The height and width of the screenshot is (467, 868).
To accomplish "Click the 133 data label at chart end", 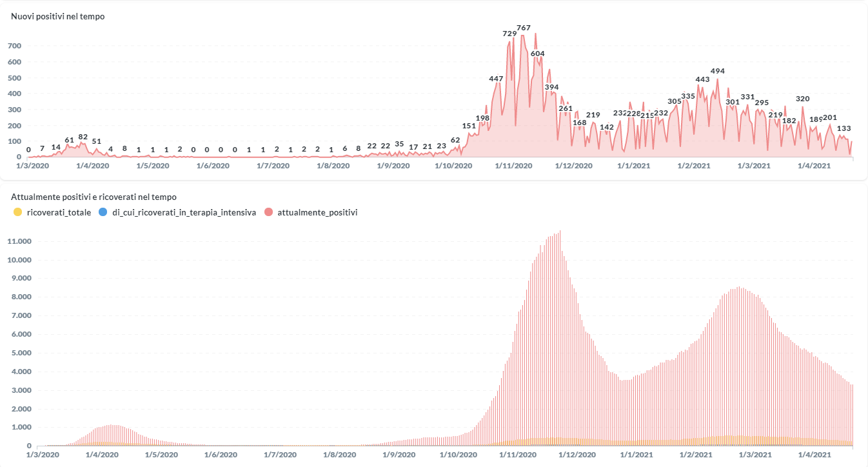I will [843, 128].
